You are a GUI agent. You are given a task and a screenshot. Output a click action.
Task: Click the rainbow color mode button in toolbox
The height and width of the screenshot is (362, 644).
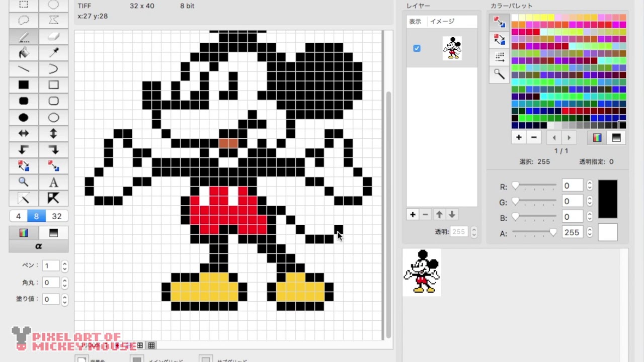(x=24, y=233)
